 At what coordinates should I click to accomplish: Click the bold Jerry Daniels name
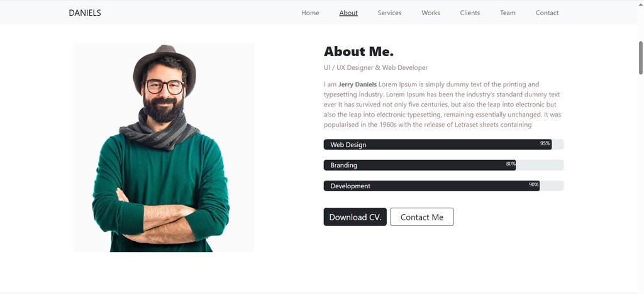click(357, 84)
